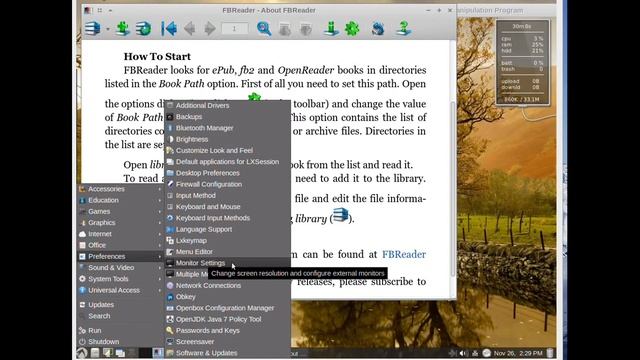The height and width of the screenshot is (360, 640).
Task: Launch Software & Updates
Action: point(228,353)
